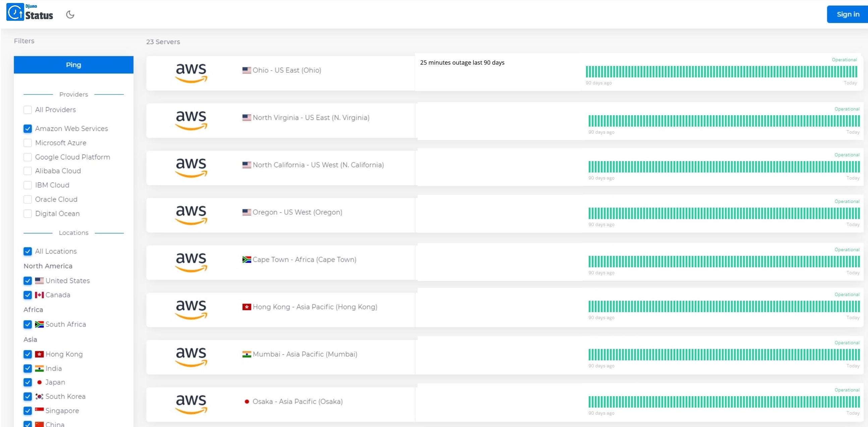Uncheck the All Locations checkbox
Screen dimensions: 868x427
tap(27, 252)
